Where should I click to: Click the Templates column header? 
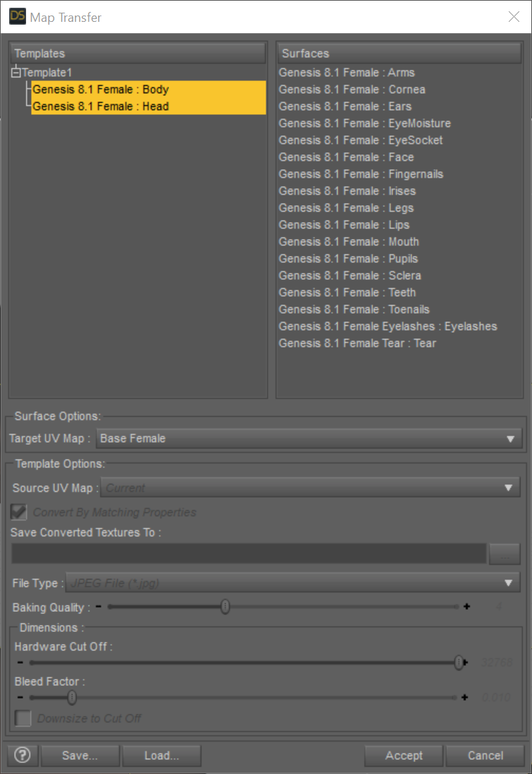[137, 54]
